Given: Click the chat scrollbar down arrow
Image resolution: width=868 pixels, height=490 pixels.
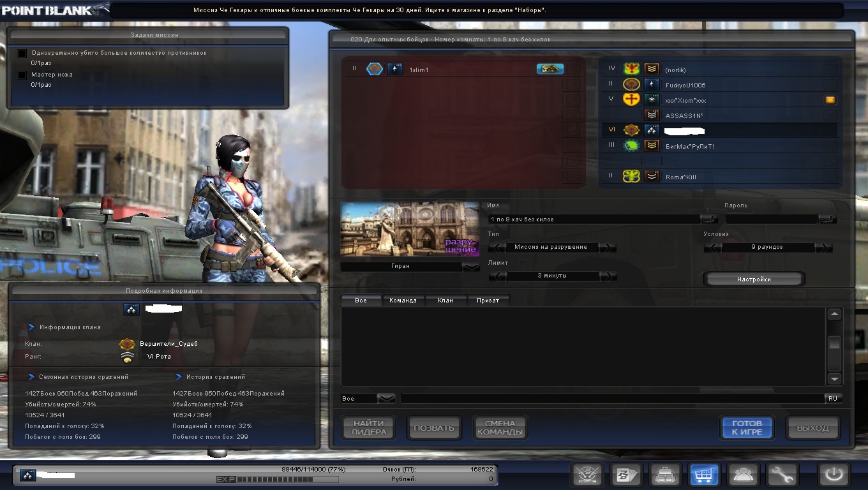Looking at the screenshot, I should tap(834, 378).
